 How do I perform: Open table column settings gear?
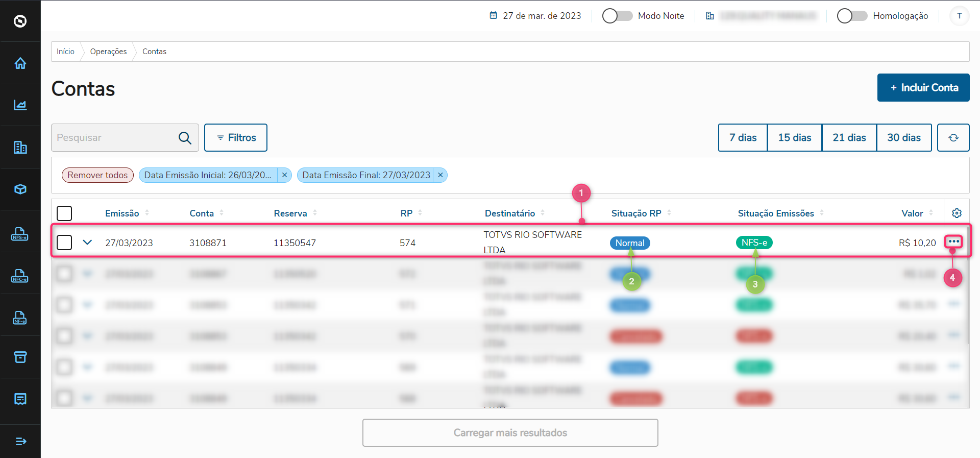957,213
